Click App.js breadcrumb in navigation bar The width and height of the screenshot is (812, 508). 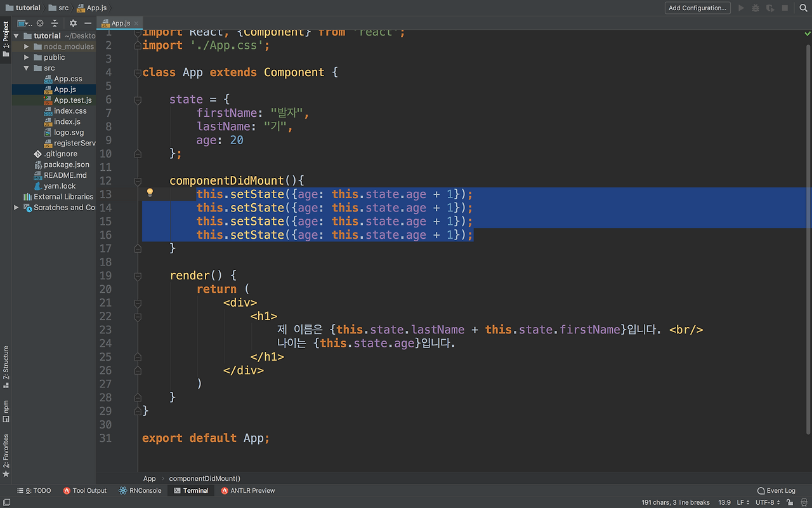click(x=92, y=8)
